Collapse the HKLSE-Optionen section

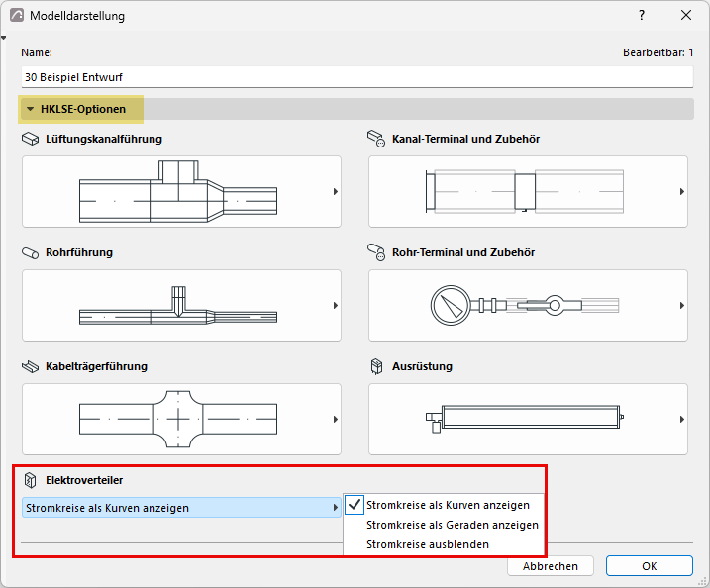[31, 109]
